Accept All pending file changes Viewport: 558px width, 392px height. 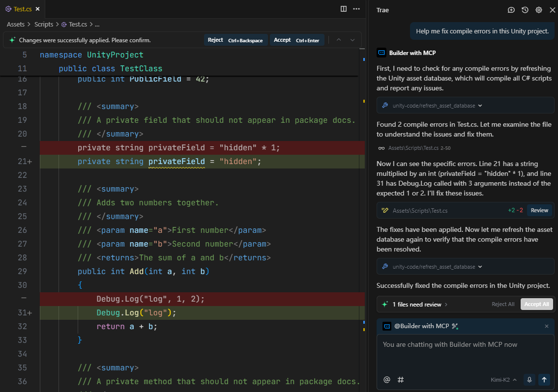537,304
